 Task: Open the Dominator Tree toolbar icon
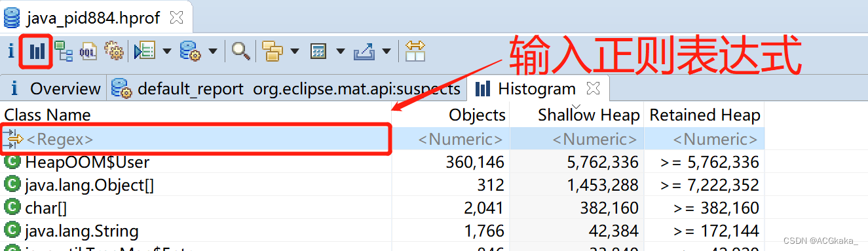(64, 50)
